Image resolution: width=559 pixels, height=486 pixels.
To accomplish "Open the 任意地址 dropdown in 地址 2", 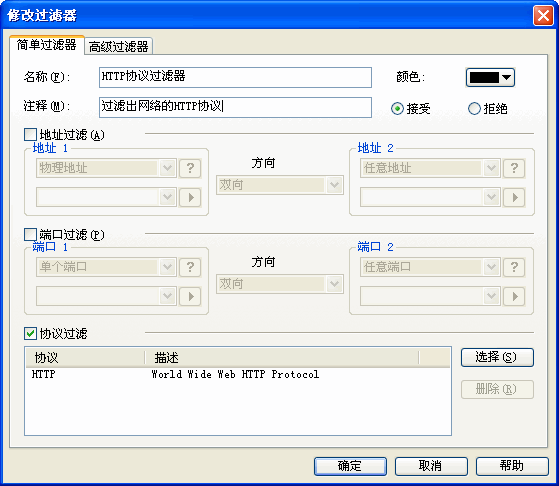I will [x=430, y=168].
